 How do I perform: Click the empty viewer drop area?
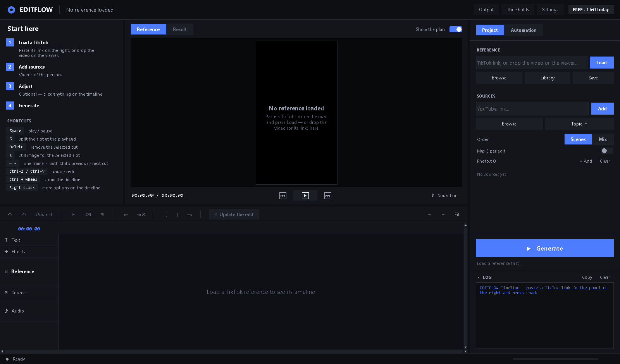click(296, 113)
